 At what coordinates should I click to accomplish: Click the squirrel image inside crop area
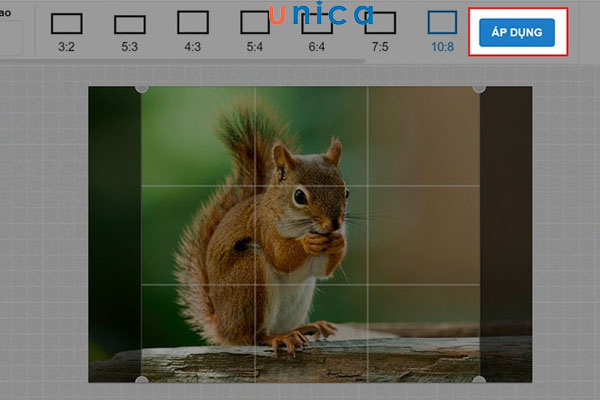tap(310, 234)
